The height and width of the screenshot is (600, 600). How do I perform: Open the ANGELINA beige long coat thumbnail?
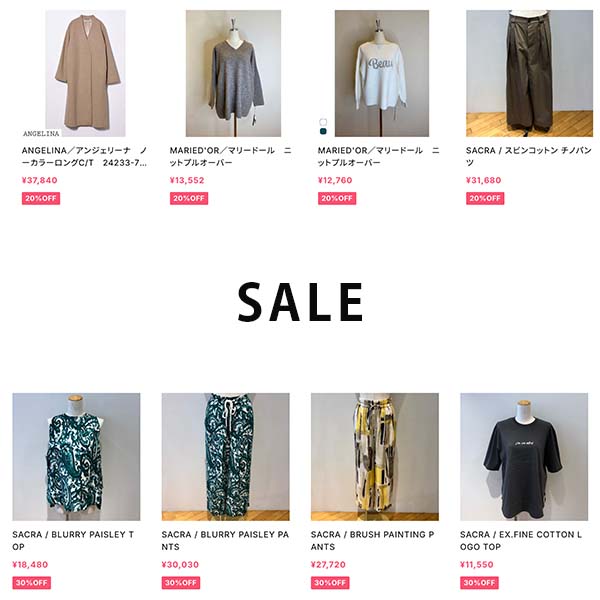pyautogui.click(x=85, y=73)
